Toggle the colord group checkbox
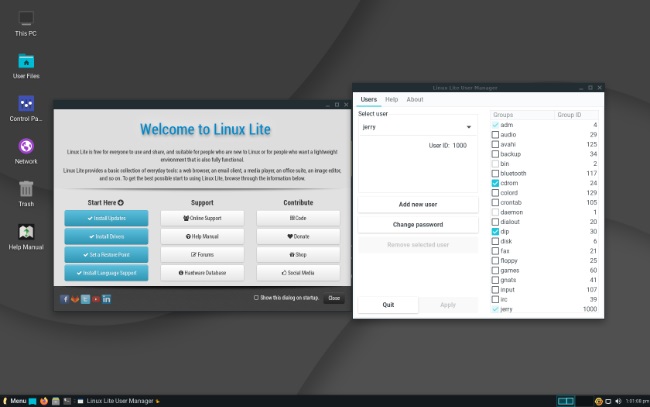 495,193
